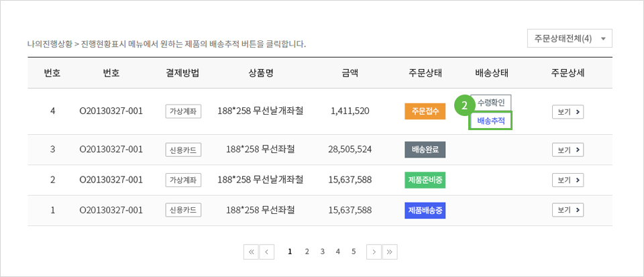Open 보기 details for order number 2
Image resolution: width=644 pixels, height=277 pixels.
coord(568,180)
